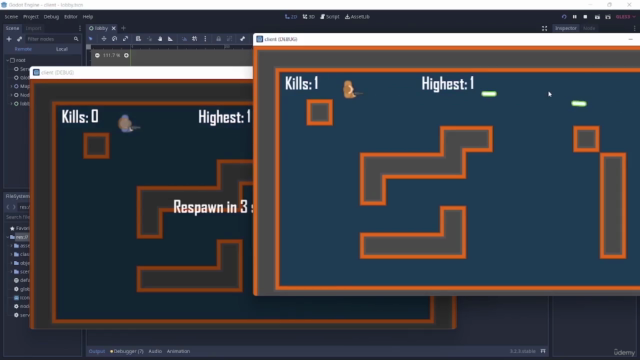Open the AssetLib workspace

click(357, 17)
